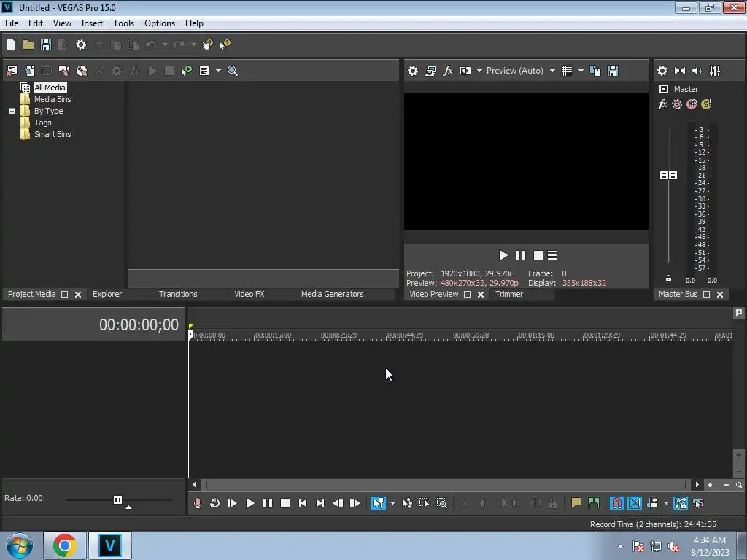This screenshot has width=747, height=560.
Task: Click the Record microphone button
Action: tap(197, 503)
